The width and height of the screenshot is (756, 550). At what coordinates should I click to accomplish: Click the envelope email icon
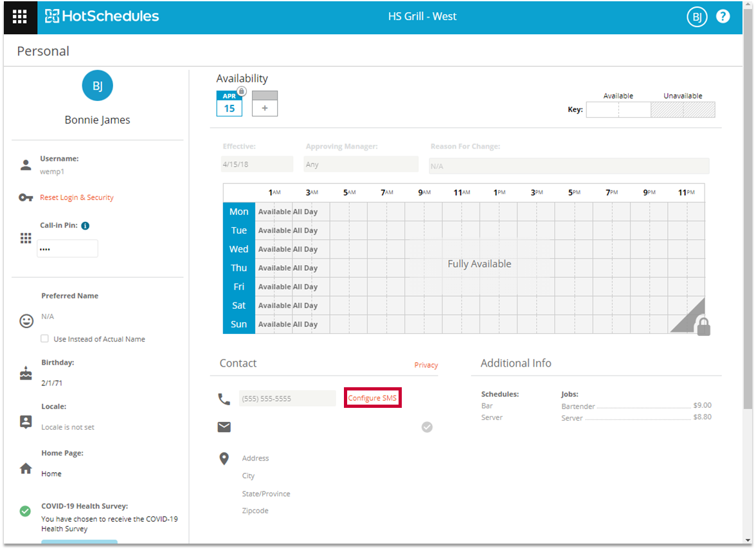(x=224, y=427)
